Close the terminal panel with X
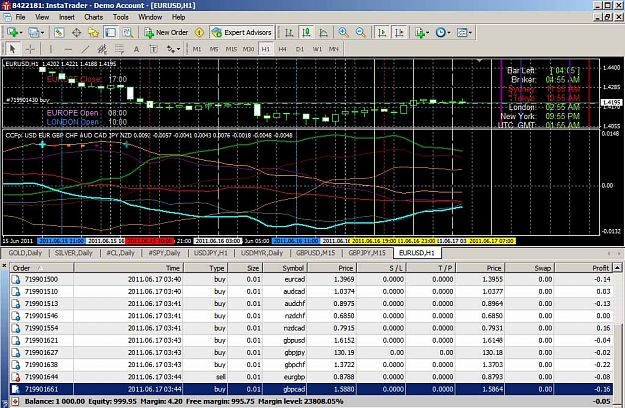 [x=4, y=266]
